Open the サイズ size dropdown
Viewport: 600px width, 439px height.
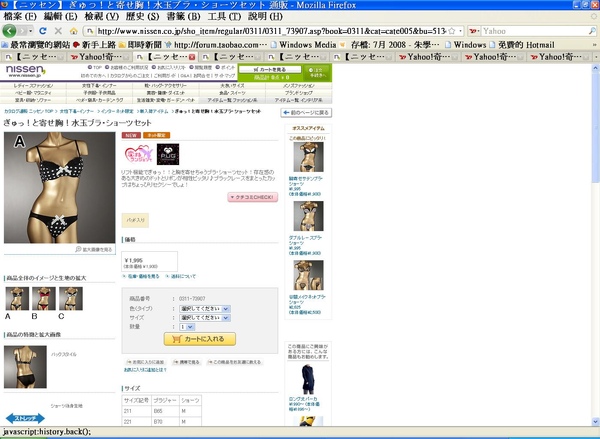(204, 318)
